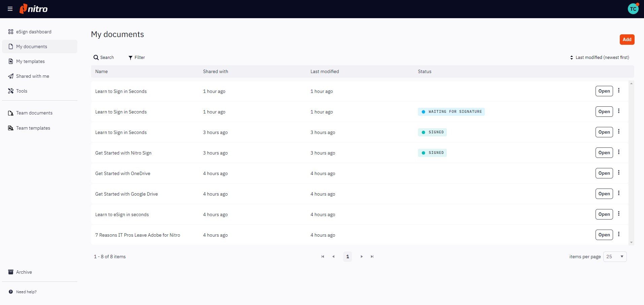644x305 pixels.
Task: Click the TC user avatar
Action: pyautogui.click(x=633, y=9)
